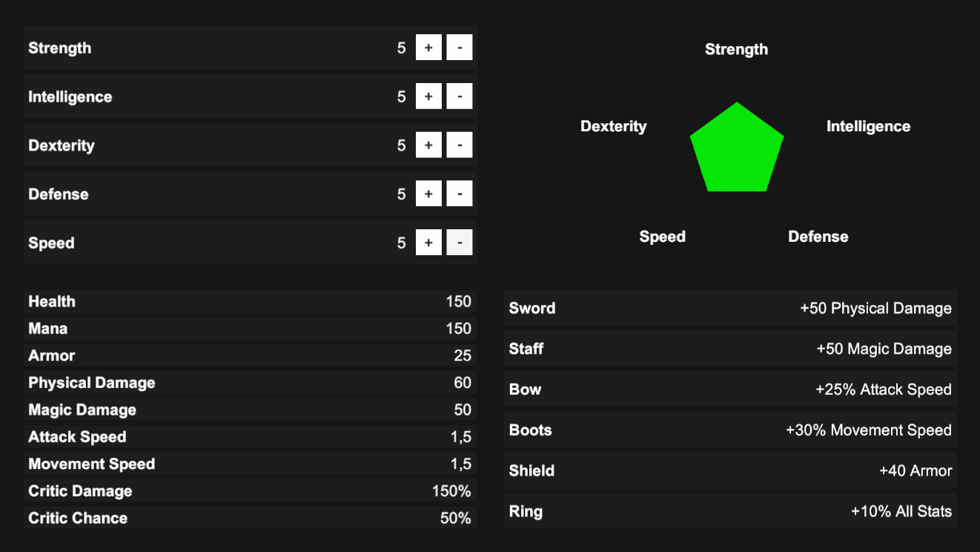The width and height of the screenshot is (980, 552).
Task: Equip the Staff item
Action: pyautogui.click(x=730, y=349)
